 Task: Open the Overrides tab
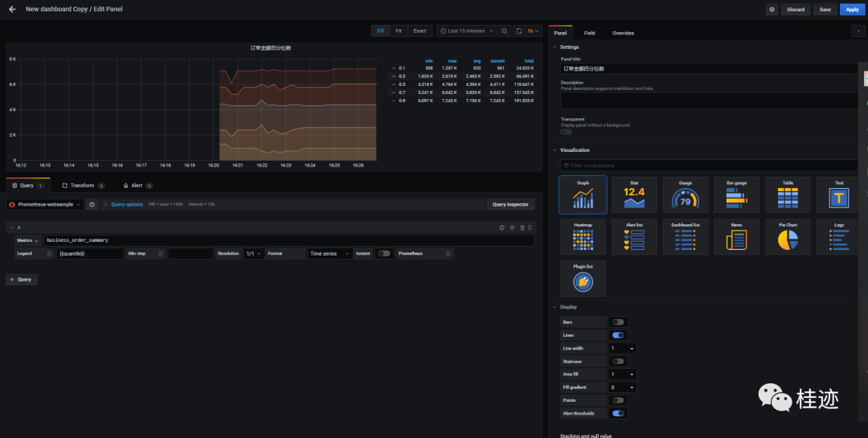624,33
